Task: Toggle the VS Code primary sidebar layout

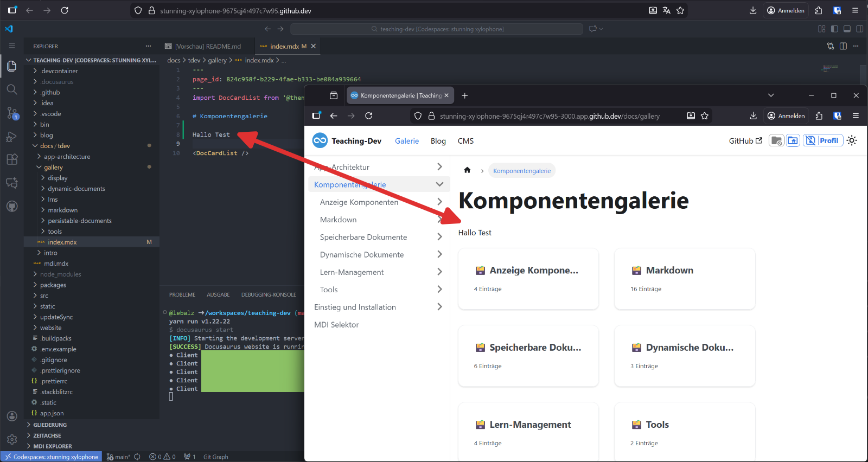Action: pyautogui.click(x=834, y=29)
